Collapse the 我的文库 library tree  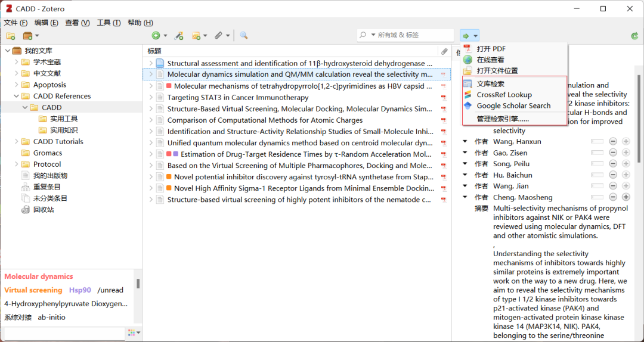pyautogui.click(x=7, y=51)
